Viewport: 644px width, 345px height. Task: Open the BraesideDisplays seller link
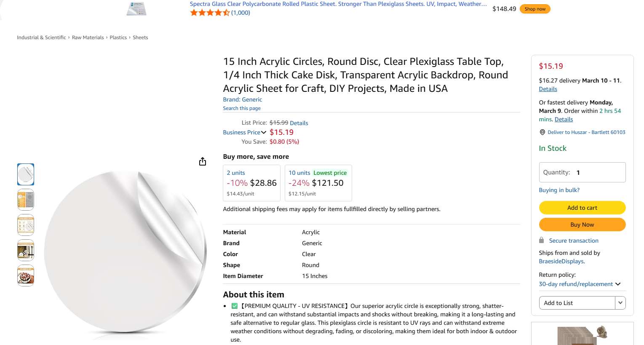click(561, 261)
